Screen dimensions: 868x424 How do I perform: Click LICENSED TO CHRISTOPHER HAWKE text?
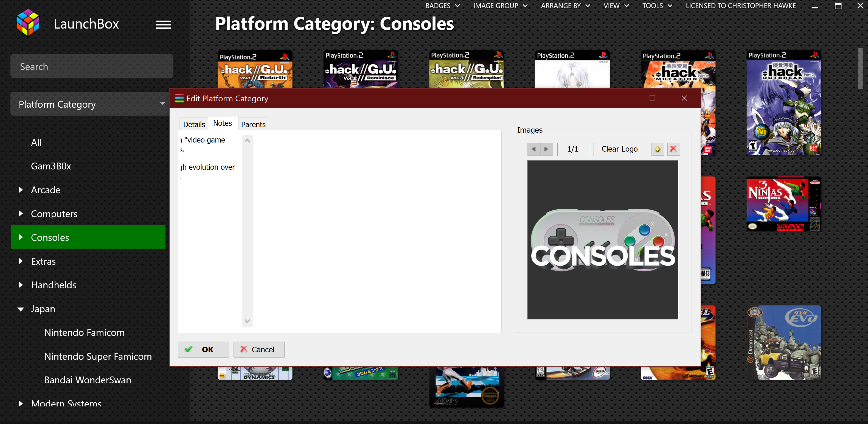[x=741, y=6]
